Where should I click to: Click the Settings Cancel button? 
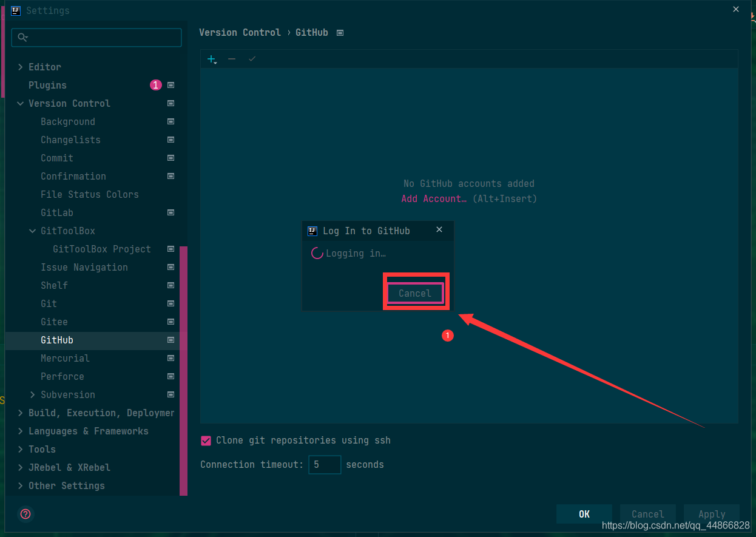tap(647, 514)
